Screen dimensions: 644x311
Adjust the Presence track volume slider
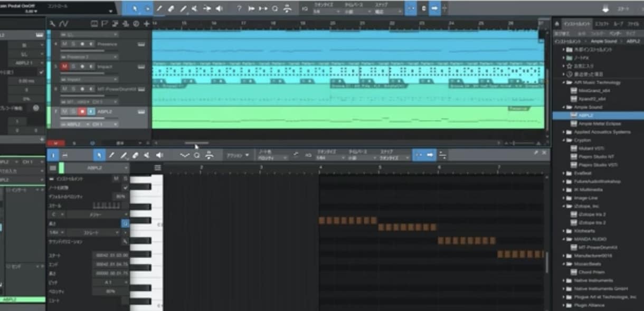pyautogui.click(x=90, y=51)
